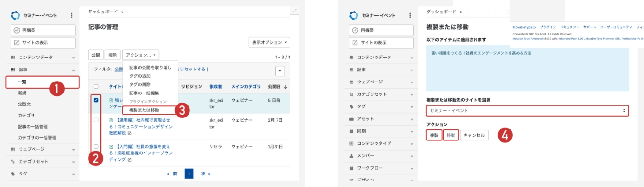
Task: Click the コンテンツデータ icon in 記事の管理 sidebar
Action: (13, 57)
